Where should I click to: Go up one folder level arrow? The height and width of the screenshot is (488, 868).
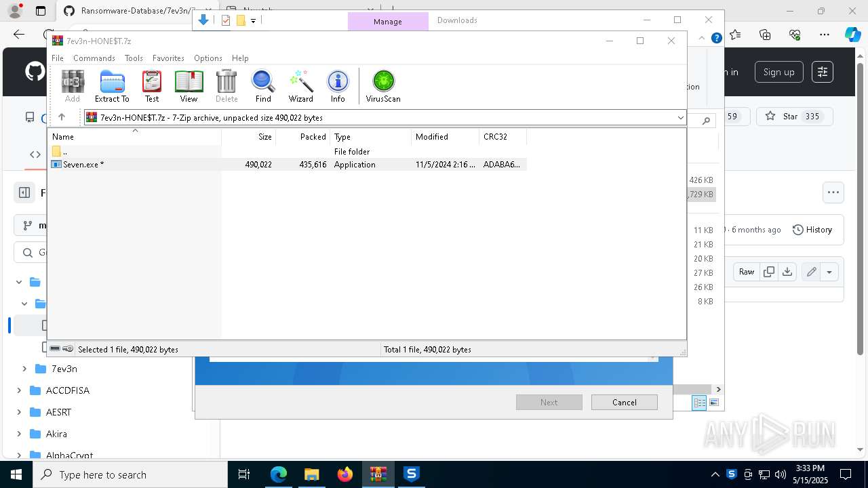(62, 117)
